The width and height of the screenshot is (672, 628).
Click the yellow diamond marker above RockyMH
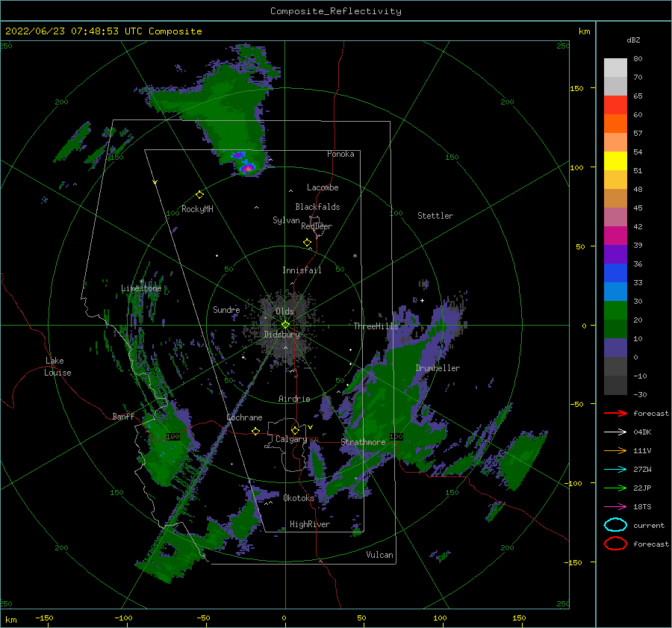coord(199,195)
